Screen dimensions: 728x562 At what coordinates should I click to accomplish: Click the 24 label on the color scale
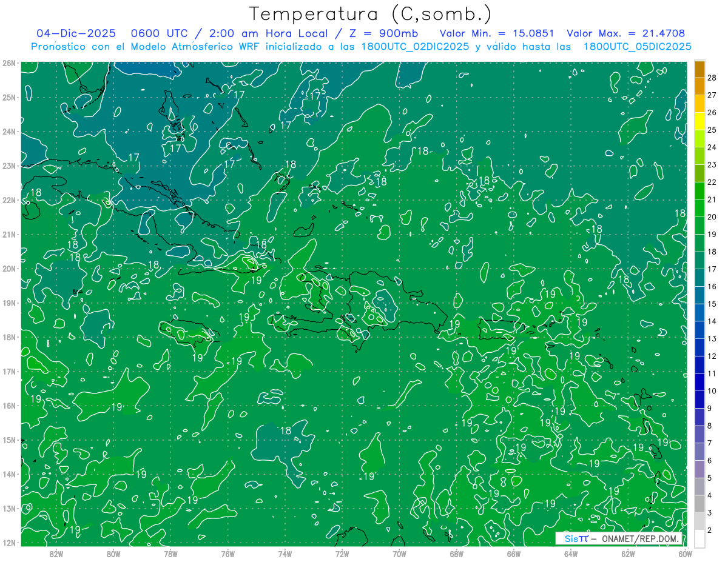point(712,147)
